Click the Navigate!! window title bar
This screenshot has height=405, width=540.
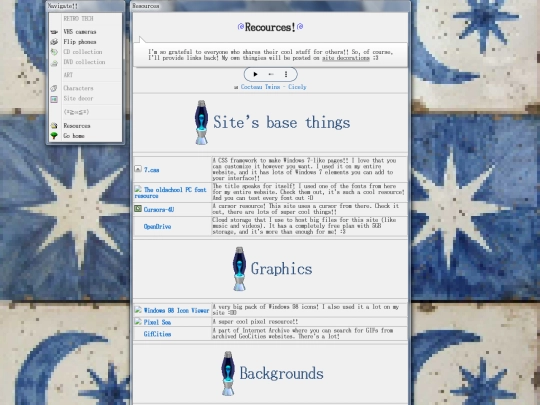click(x=85, y=6)
